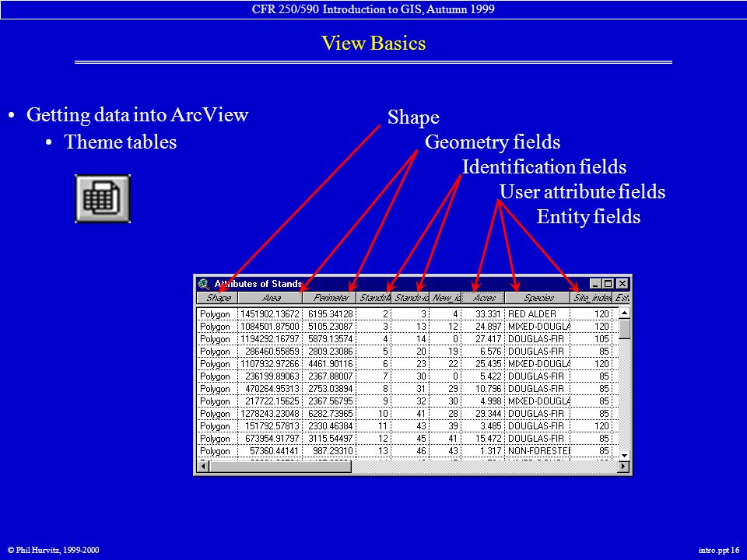This screenshot has width=747, height=560.
Task: Click acres value 25.435
Action: (489, 364)
